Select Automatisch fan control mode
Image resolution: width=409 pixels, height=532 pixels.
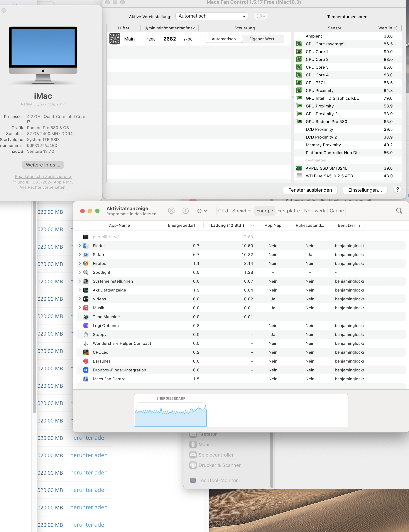point(224,39)
